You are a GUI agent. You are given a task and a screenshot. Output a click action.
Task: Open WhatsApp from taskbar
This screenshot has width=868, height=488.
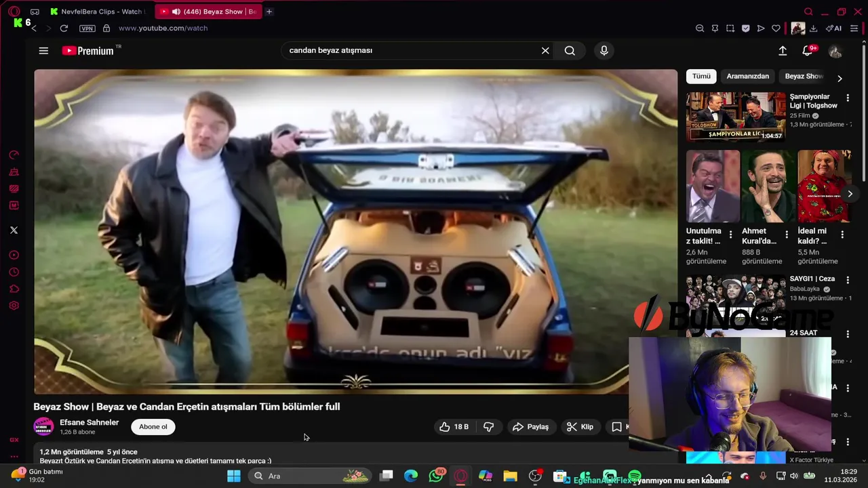point(436,476)
